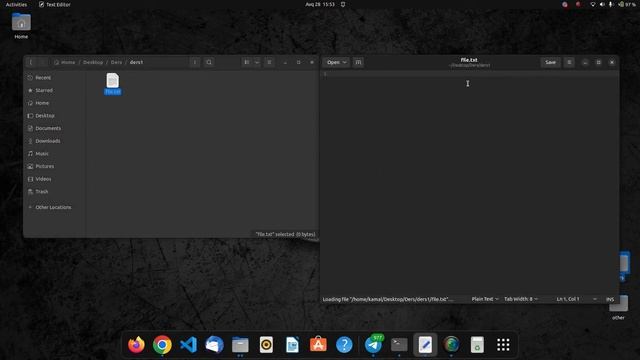The width and height of the screenshot is (640, 360).
Task: Click the Activities button in top bar
Action: click(16, 4)
